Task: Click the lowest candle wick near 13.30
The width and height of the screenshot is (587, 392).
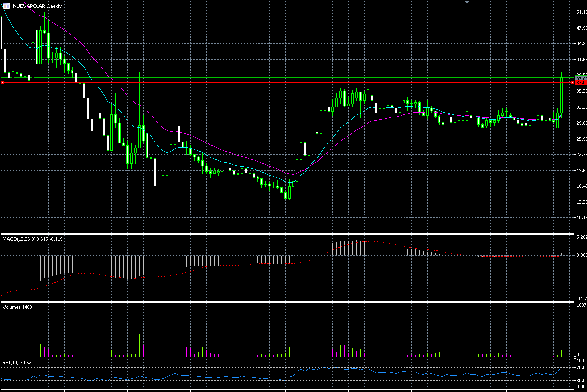Action: [x=159, y=202]
